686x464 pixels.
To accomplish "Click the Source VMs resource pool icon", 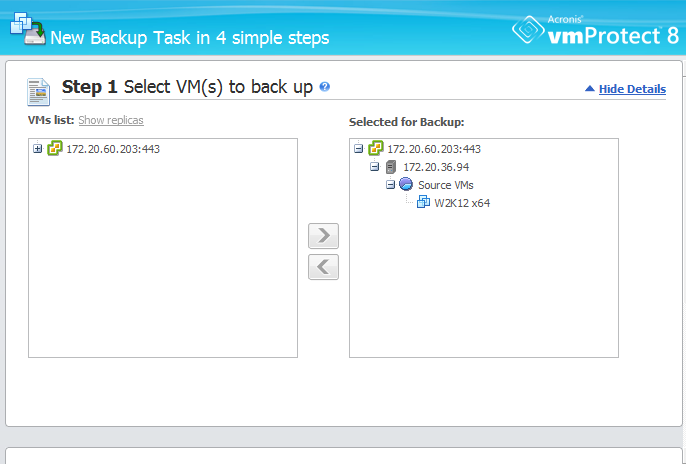I will click(406, 184).
